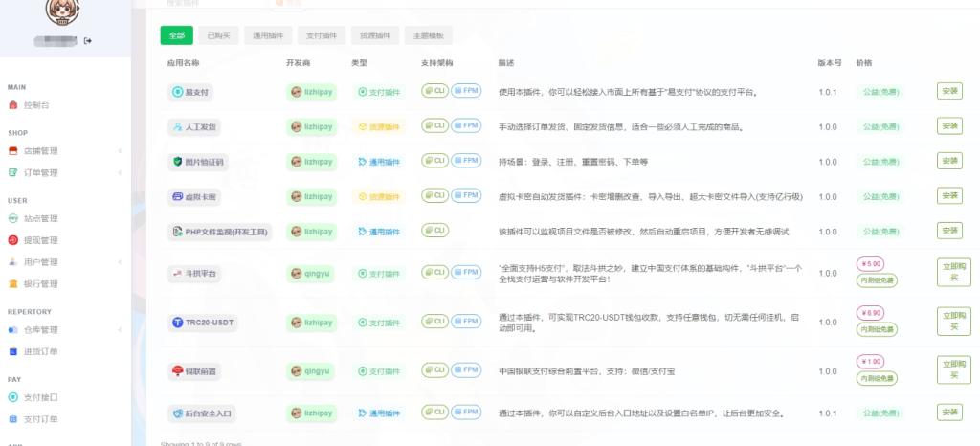This screenshot has width=980, height=446.
Task: Click the 站点管理 sidebar icon
Action: click(13, 218)
